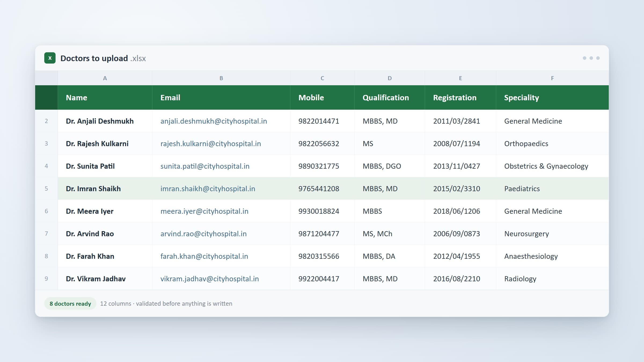
Task: Click the registration cell 2008/07/1194
Action: pyautogui.click(x=460, y=143)
